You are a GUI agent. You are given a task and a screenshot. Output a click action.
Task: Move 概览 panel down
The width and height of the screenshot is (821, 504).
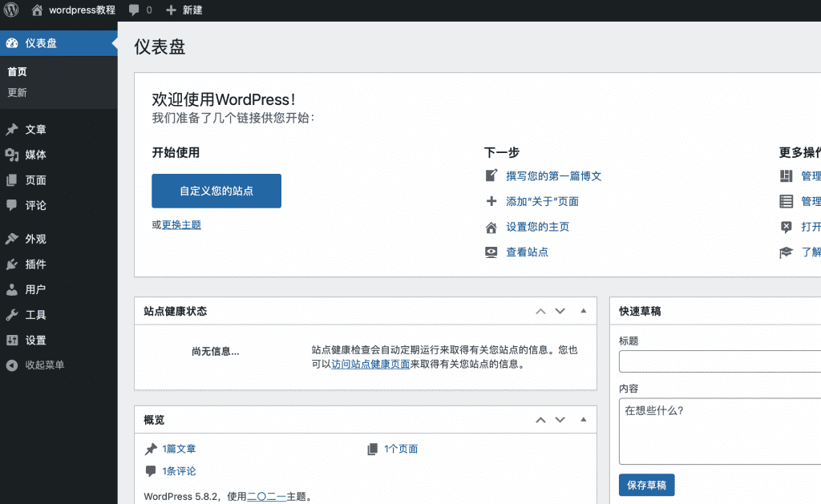[560, 420]
